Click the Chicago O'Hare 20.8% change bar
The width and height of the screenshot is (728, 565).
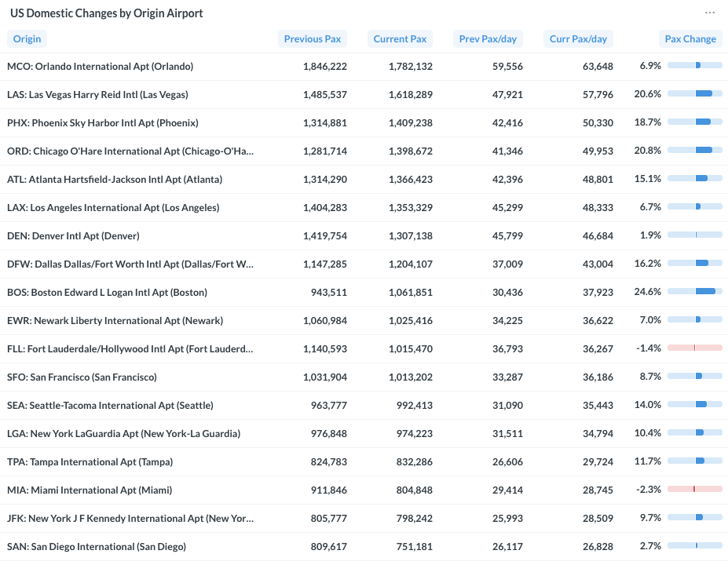click(x=694, y=151)
